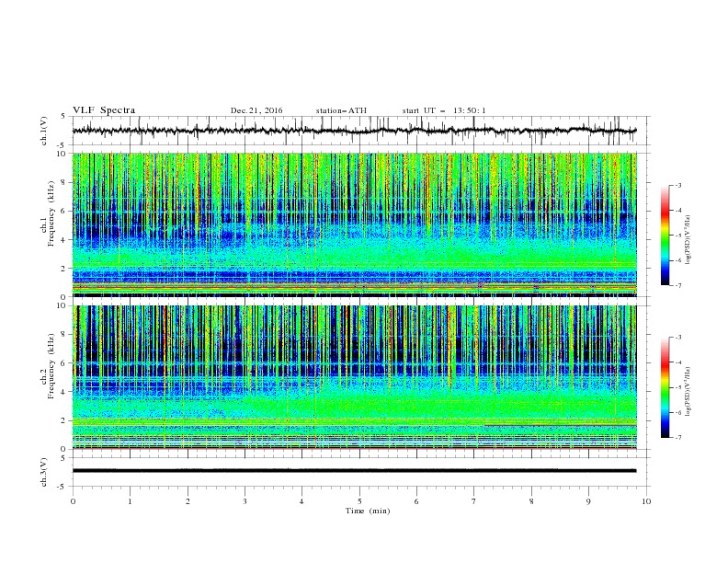Click the ch.2 "Frequency (kHz)" axis label
The height and width of the screenshot is (563, 728).
51,365
